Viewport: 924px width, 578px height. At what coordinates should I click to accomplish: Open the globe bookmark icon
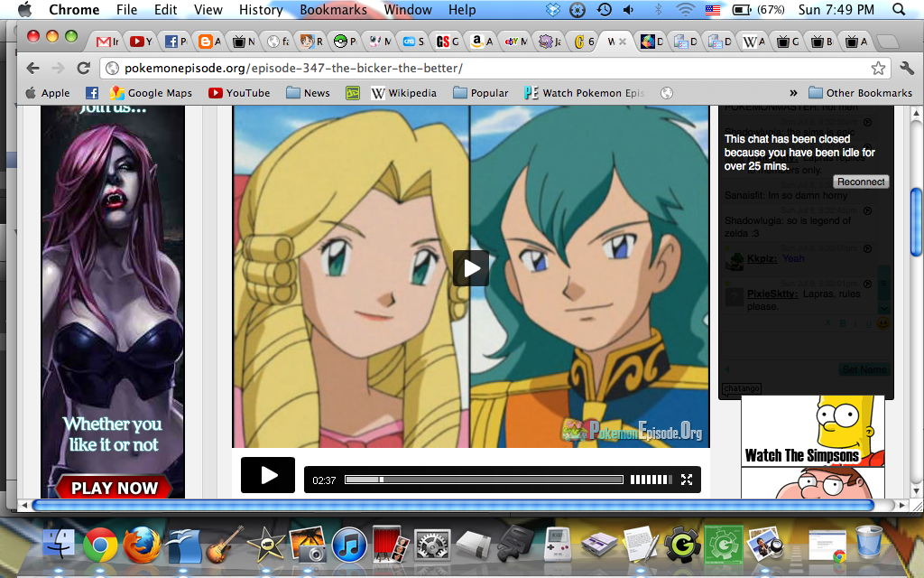tap(667, 93)
